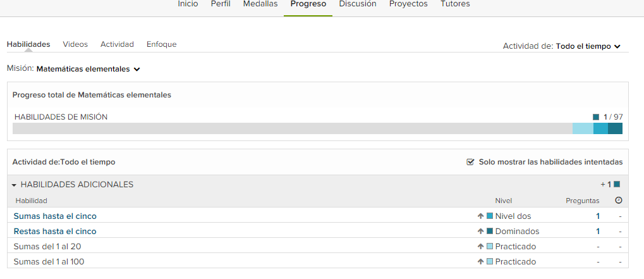Click the darkest segment of mission progress bar

pyautogui.click(x=615, y=128)
